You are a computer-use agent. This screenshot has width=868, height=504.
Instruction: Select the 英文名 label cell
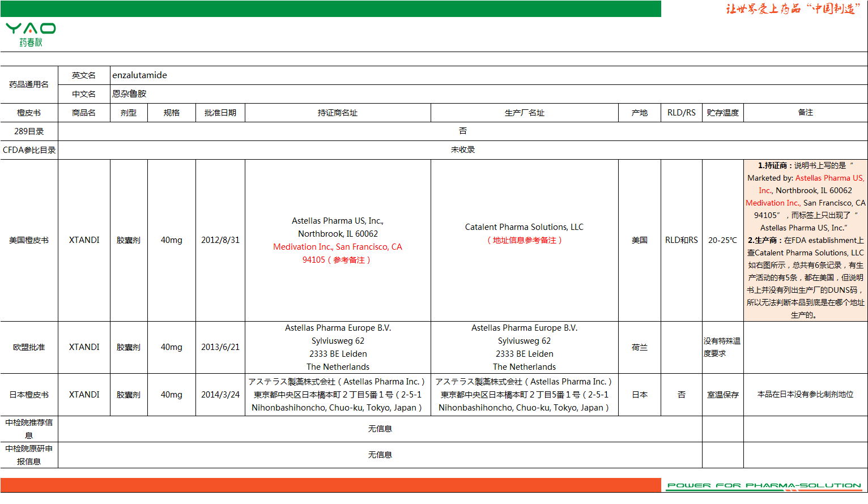(x=84, y=75)
